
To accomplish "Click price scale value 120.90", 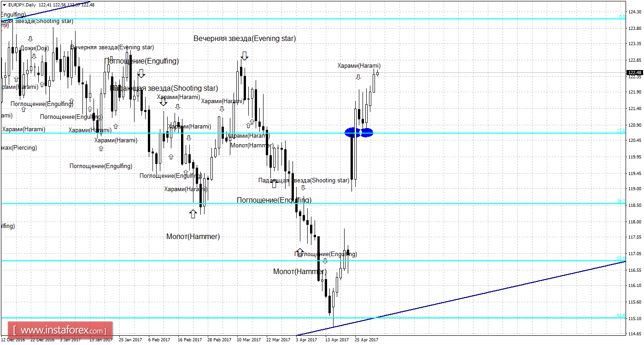I will 635,125.
